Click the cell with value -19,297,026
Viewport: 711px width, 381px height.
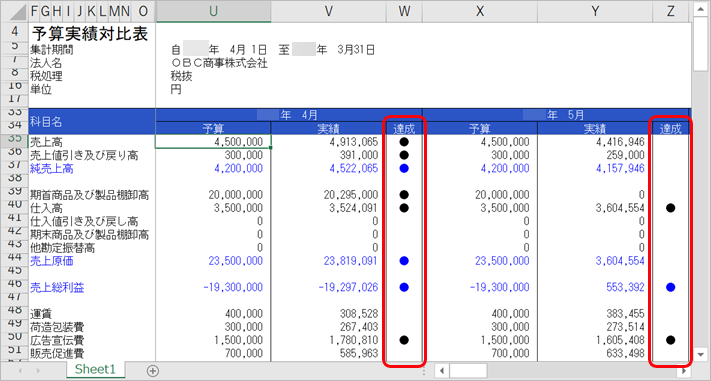coord(348,287)
